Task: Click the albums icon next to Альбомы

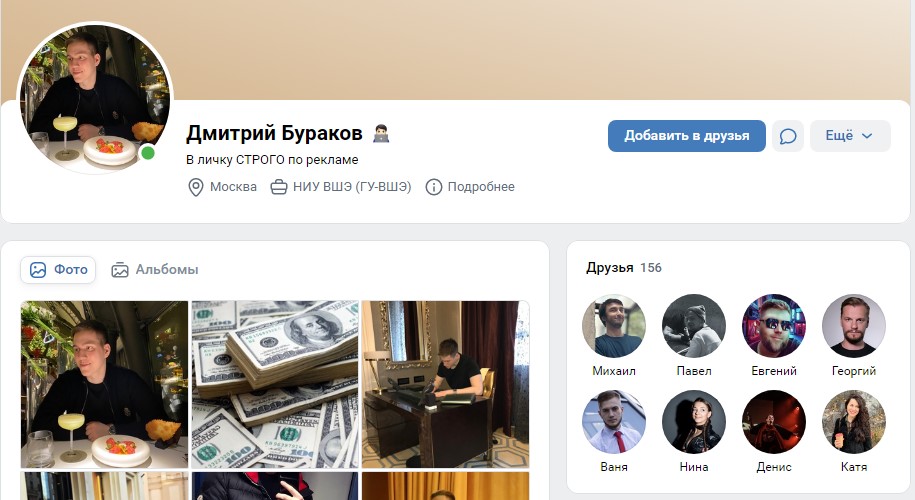Action: tap(120, 270)
